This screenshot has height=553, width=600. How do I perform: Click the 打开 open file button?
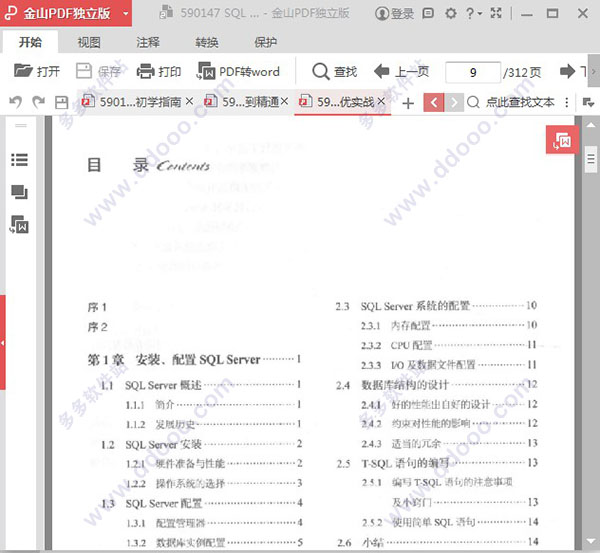click(37, 71)
